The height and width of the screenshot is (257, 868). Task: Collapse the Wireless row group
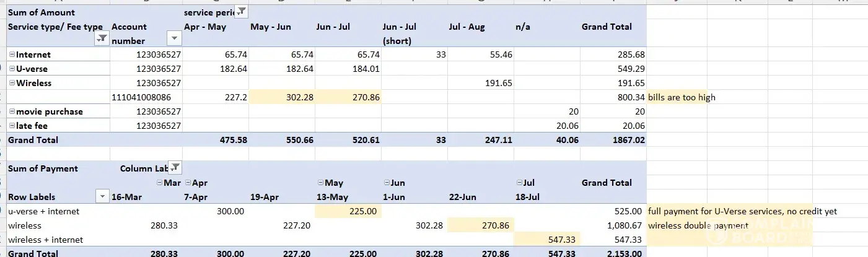coord(12,83)
